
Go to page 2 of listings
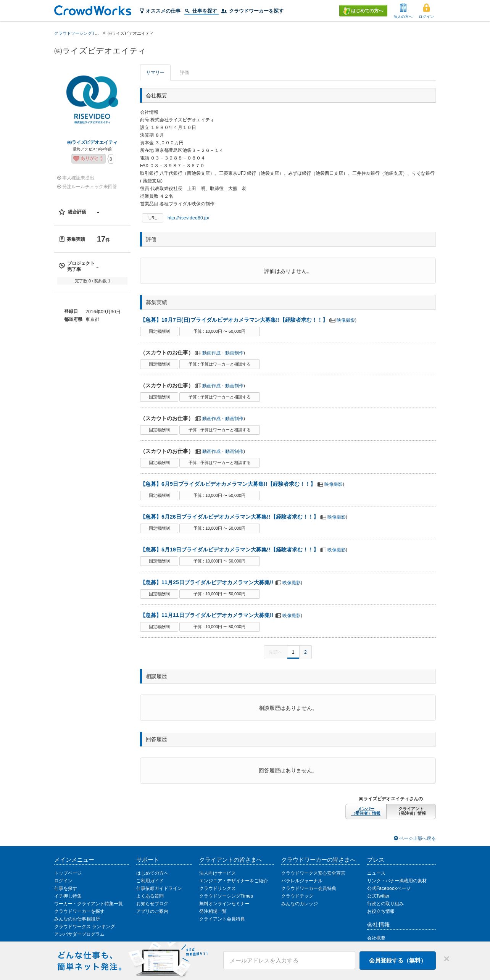(x=305, y=652)
